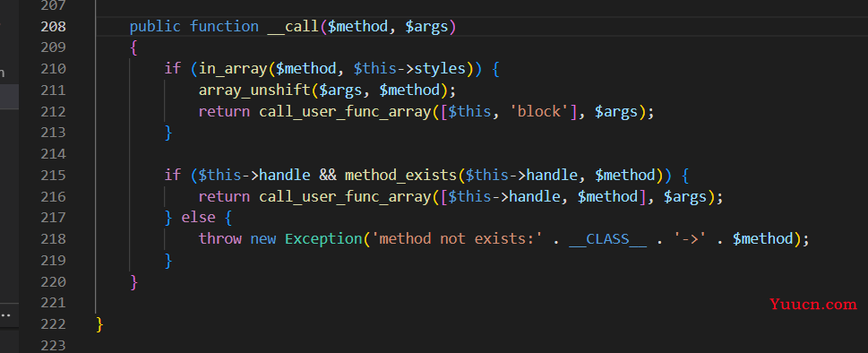868x353 pixels.
Task: Click 'call_user_func_array' on line 212
Action: point(345,112)
